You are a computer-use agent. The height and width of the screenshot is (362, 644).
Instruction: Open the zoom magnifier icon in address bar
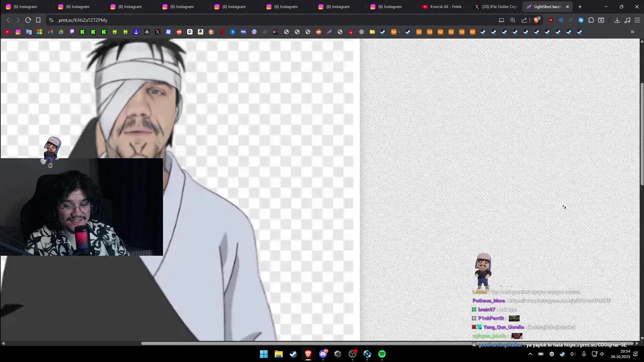point(513,20)
